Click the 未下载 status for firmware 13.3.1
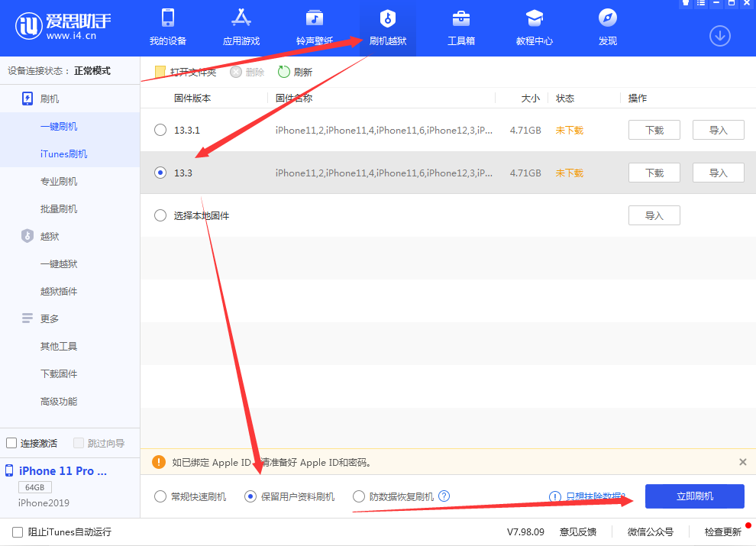Image resolution: width=756 pixels, height=546 pixels. point(570,131)
